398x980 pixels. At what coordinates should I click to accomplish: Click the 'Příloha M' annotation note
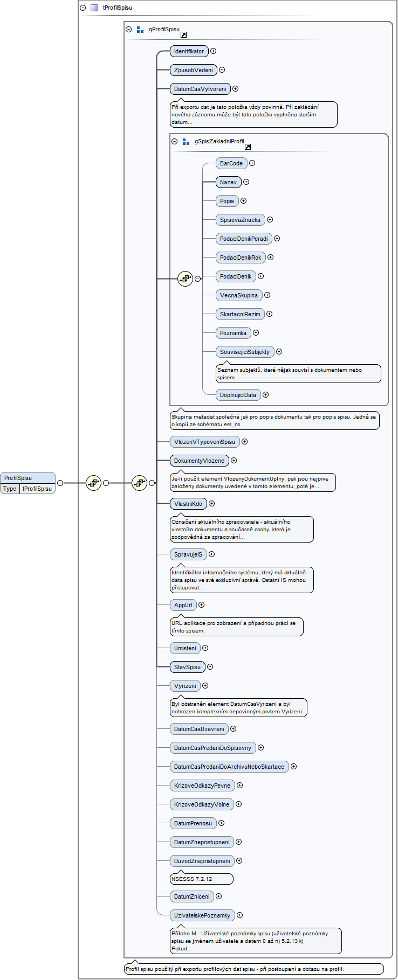(x=256, y=941)
